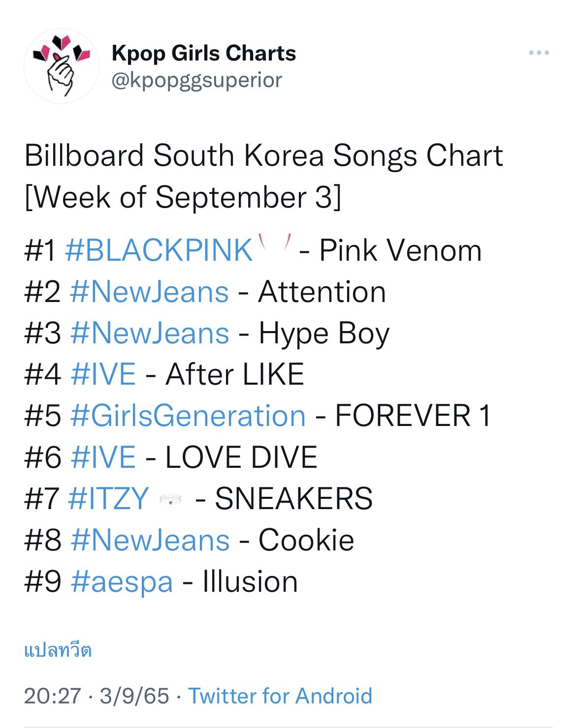576x728 pixels.
Task: Open the #IVE hashtag beside LOVE DIVE
Action: point(103,457)
